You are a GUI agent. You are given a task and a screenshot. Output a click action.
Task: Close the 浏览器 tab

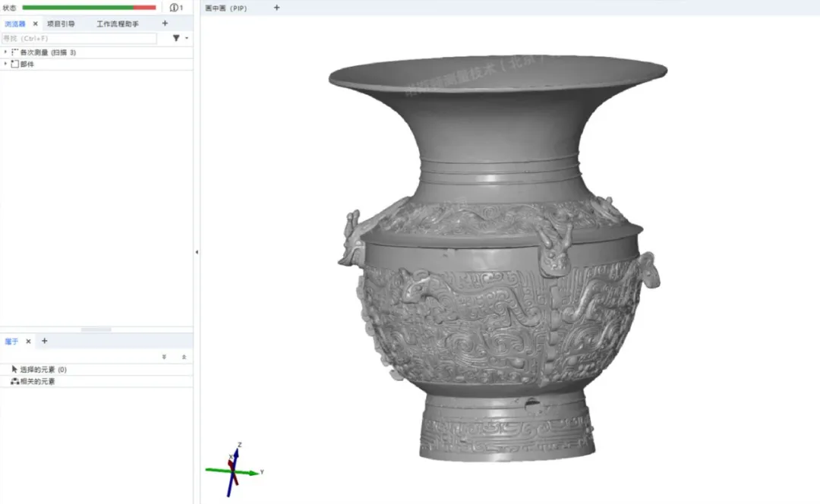[x=35, y=24]
